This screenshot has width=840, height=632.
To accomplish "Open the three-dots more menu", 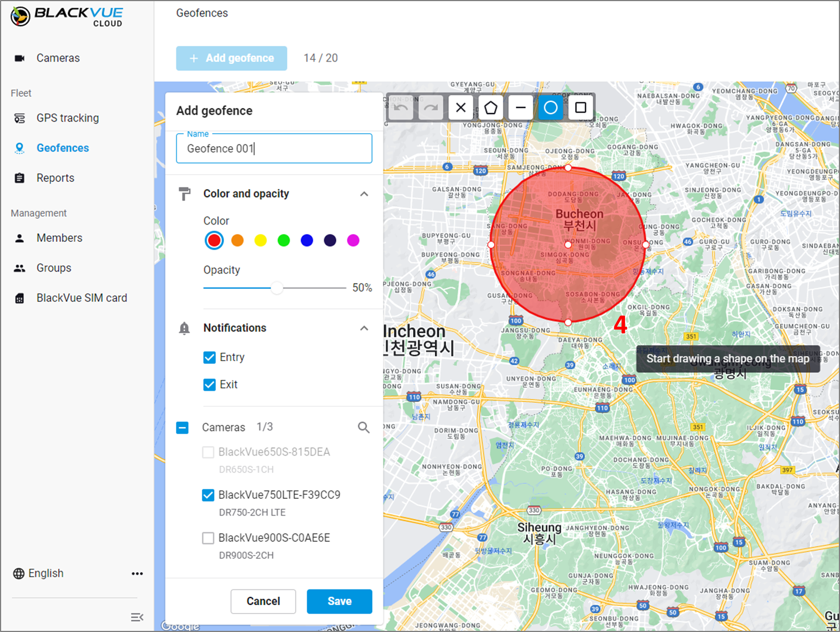I will pyautogui.click(x=137, y=574).
